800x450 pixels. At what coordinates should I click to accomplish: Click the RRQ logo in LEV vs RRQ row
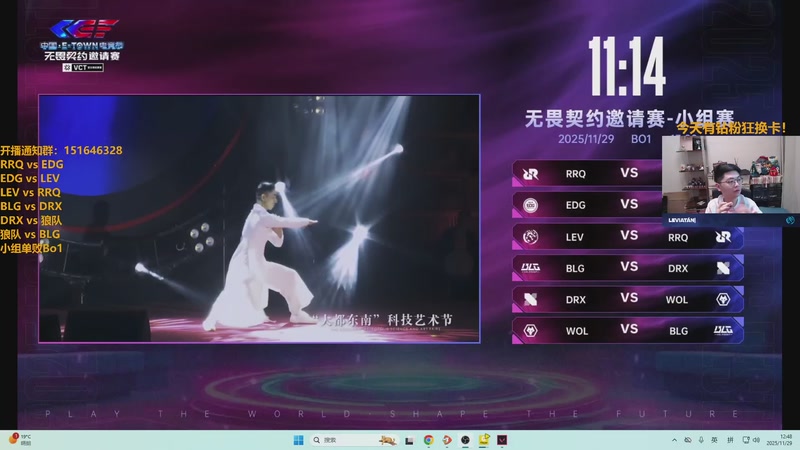tap(723, 237)
